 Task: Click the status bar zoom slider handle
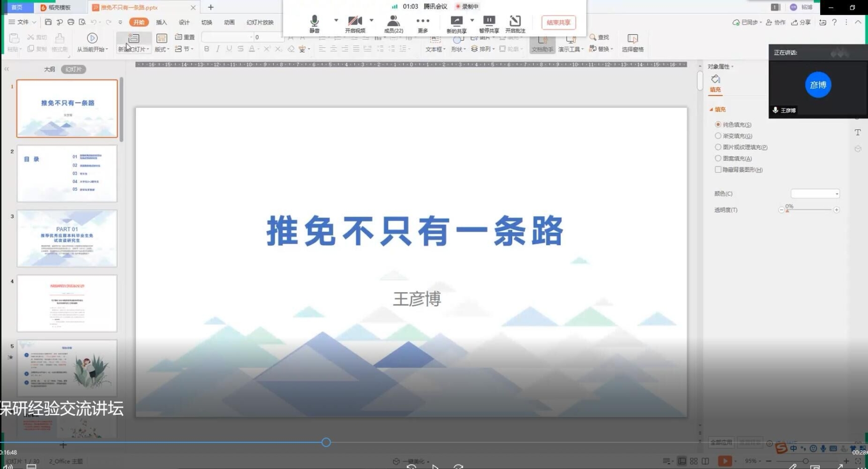coord(806,461)
